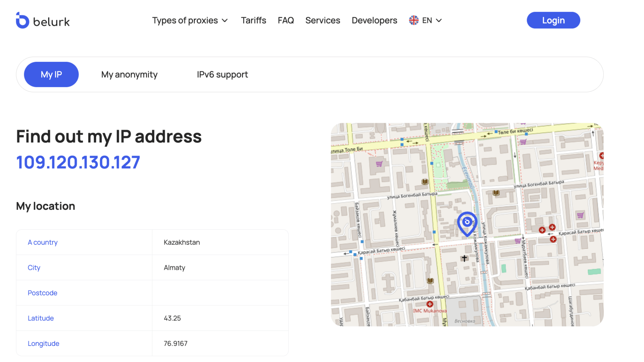This screenshot has width=644, height=362.
Task: Open the Tariffs menu item
Action: point(254,20)
